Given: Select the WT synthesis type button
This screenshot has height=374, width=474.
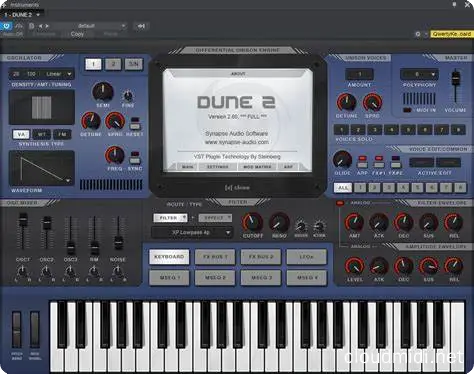Looking at the screenshot, I should coord(42,134).
